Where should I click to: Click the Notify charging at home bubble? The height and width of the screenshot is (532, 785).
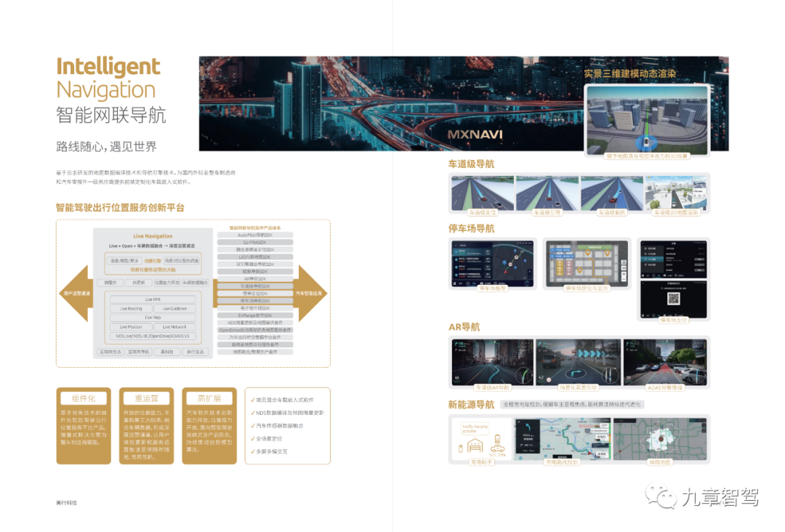pos(474,428)
